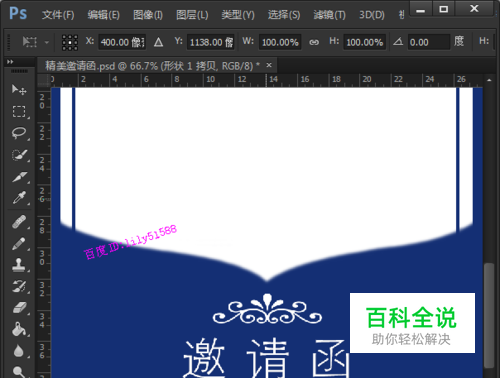The height and width of the screenshot is (378, 500).
Task: Click the horizontal ruler at mark 14
Action: [x=273, y=79]
